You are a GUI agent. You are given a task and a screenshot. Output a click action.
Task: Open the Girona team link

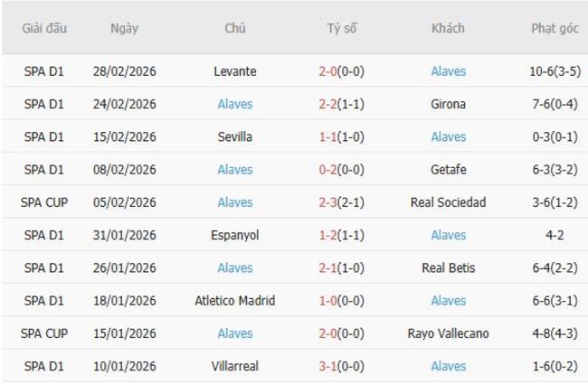click(x=449, y=104)
